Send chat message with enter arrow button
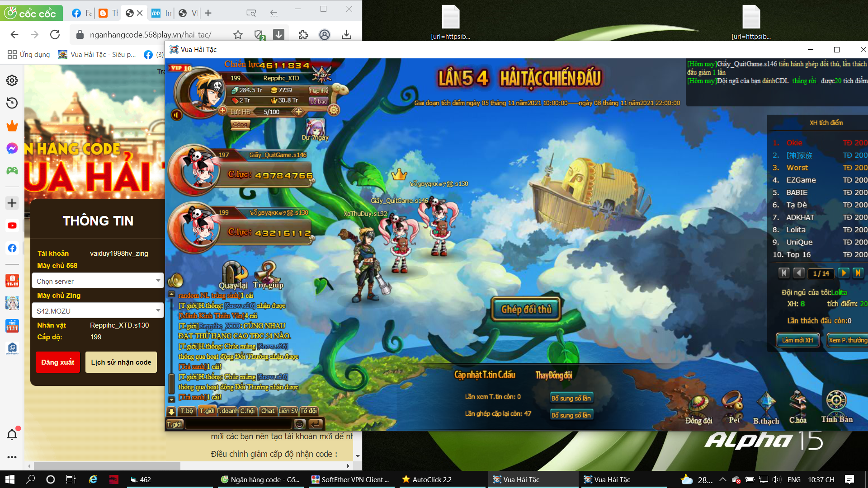Viewport: 868px width, 488px height. pyautogui.click(x=316, y=424)
